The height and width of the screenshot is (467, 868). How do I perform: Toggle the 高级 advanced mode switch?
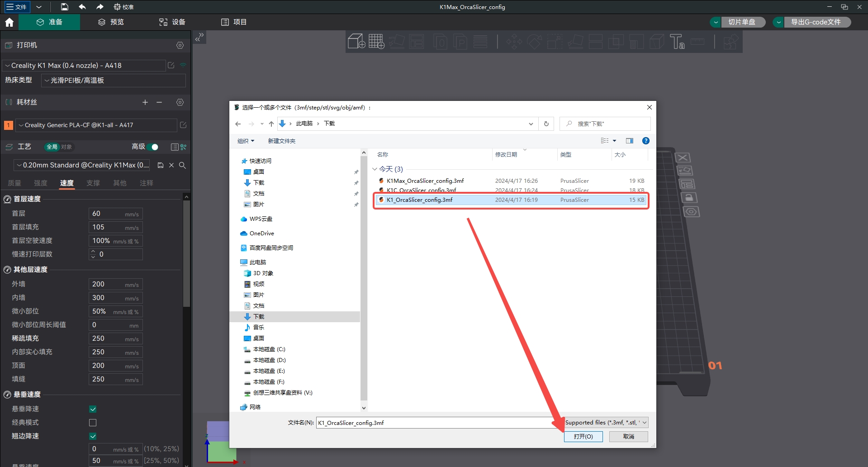(x=153, y=147)
